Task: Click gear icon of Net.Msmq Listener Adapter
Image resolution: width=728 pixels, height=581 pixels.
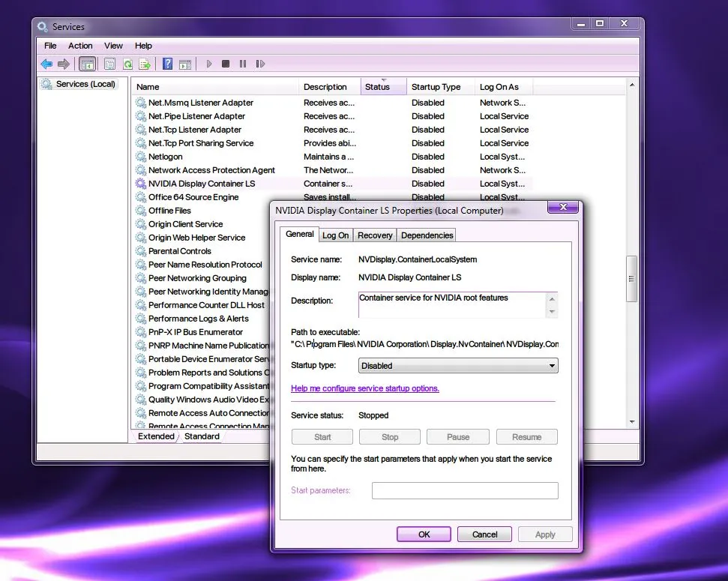Action: click(x=141, y=103)
